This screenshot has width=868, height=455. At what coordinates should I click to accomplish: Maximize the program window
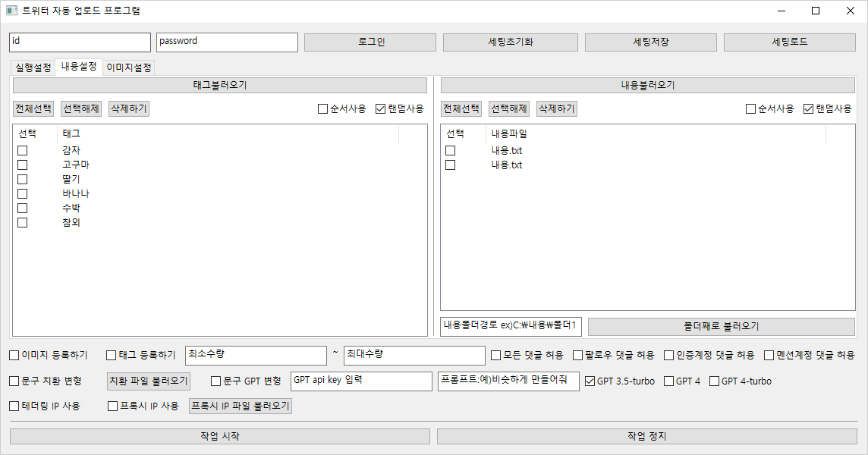click(x=816, y=11)
